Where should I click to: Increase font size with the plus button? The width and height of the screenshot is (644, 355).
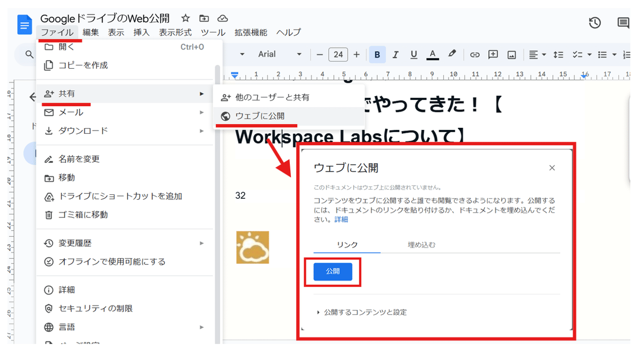click(356, 54)
